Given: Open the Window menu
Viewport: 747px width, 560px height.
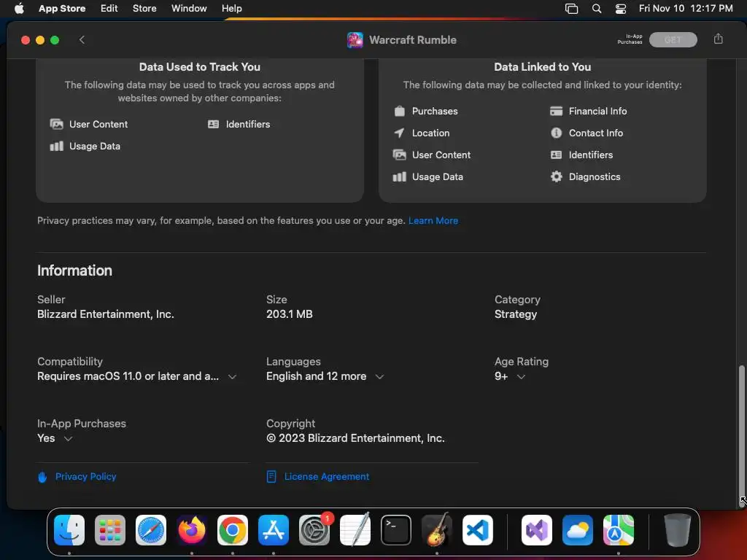Looking at the screenshot, I should tap(189, 8).
